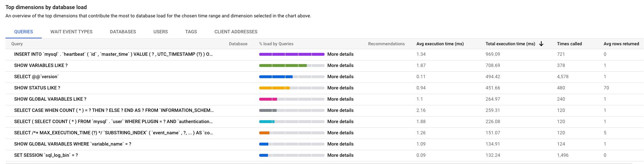
Task: Click the Avg rows returned column header
Action: pos(621,44)
